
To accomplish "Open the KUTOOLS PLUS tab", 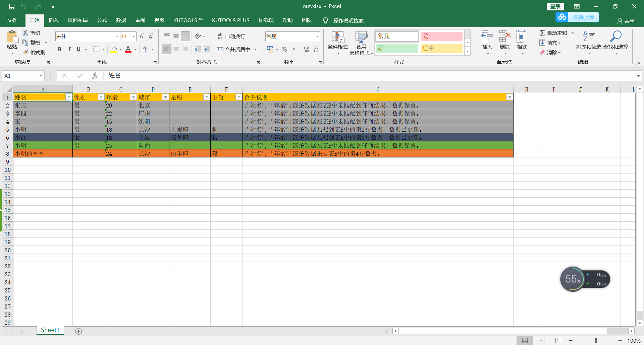I will coord(231,20).
